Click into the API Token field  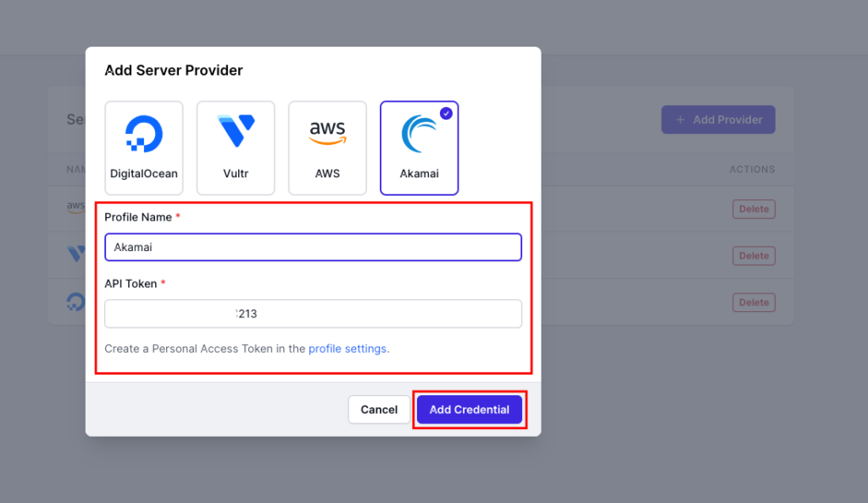pyautogui.click(x=313, y=314)
